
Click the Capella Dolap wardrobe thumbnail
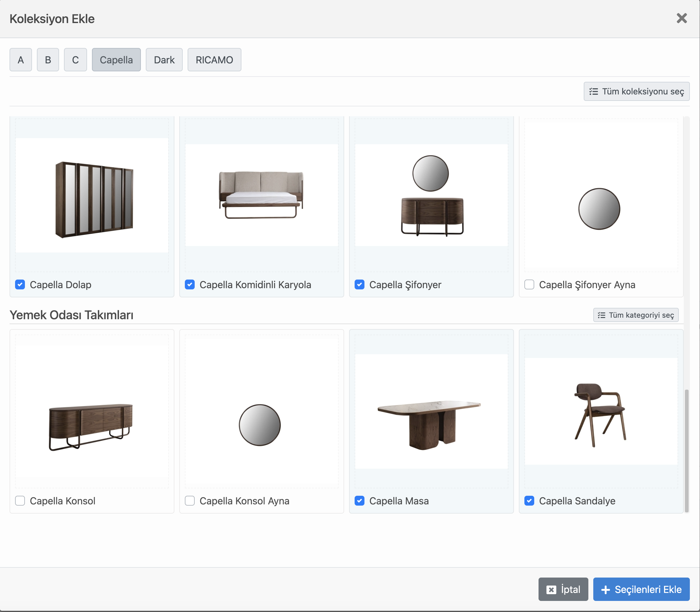[x=92, y=195]
